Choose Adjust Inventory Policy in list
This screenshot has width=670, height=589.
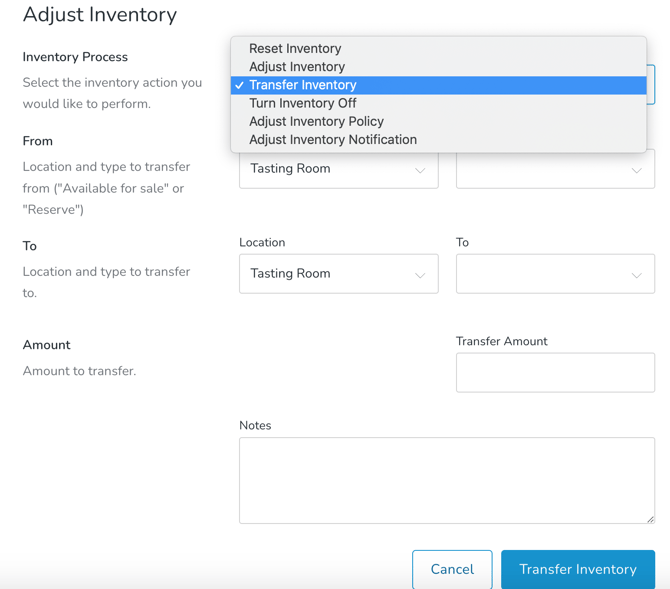[x=316, y=121]
